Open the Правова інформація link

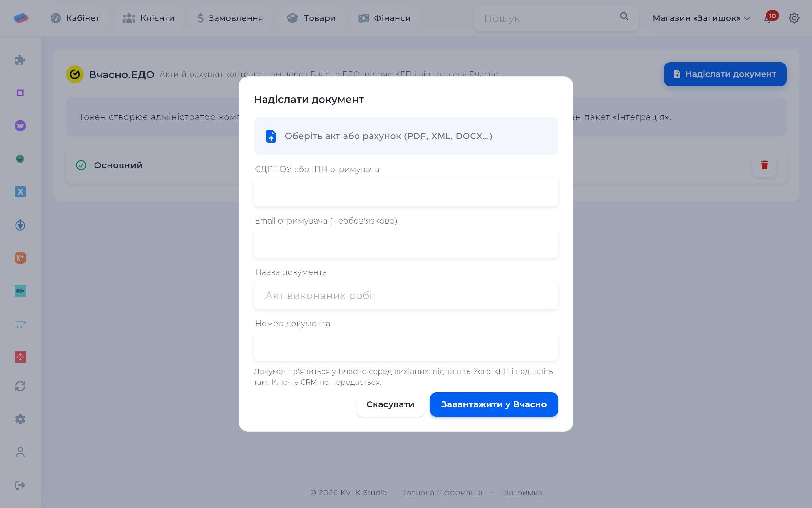[x=441, y=492]
